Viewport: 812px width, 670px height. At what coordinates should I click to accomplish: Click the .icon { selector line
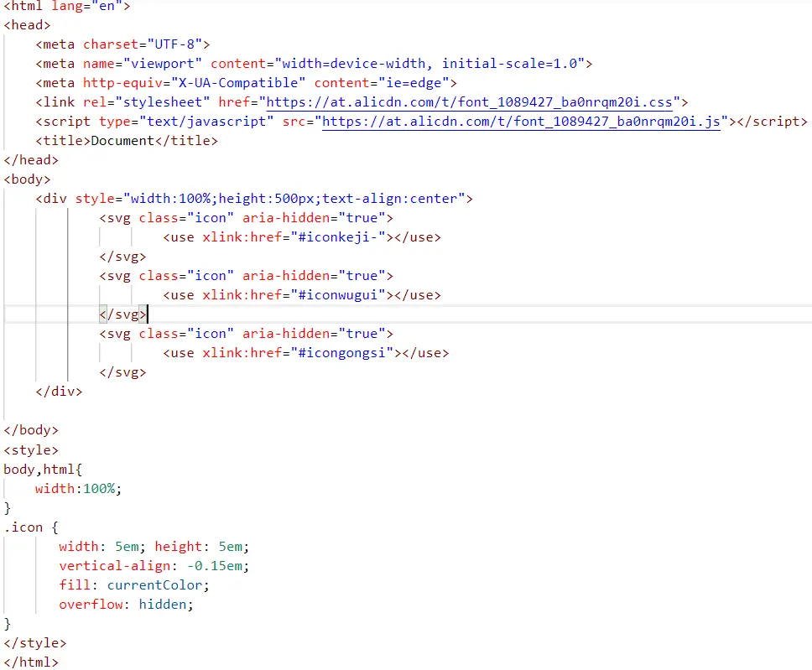pos(31,527)
